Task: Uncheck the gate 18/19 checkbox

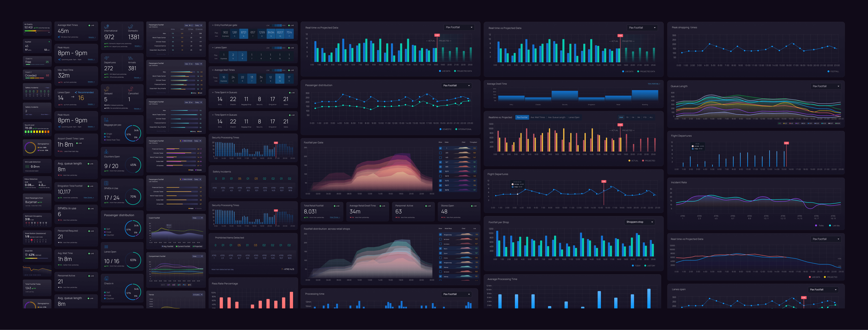Action: click(x=440, y=190)
